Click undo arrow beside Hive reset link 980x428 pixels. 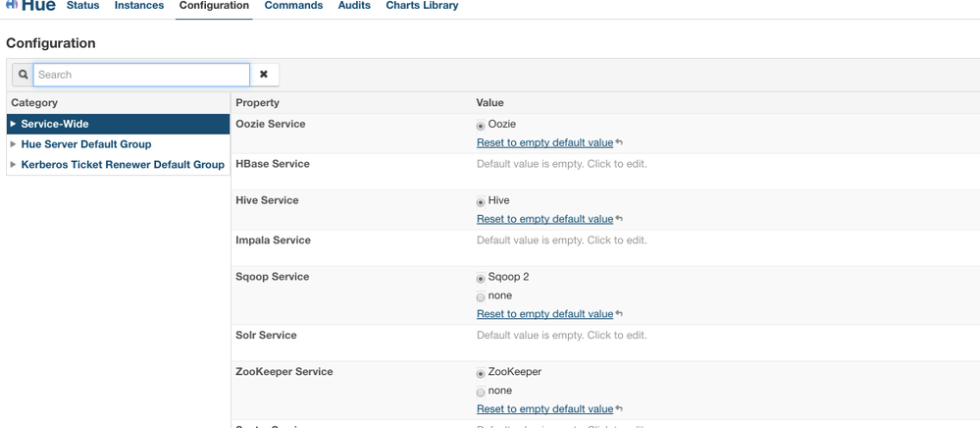click(x=620, y=220)
